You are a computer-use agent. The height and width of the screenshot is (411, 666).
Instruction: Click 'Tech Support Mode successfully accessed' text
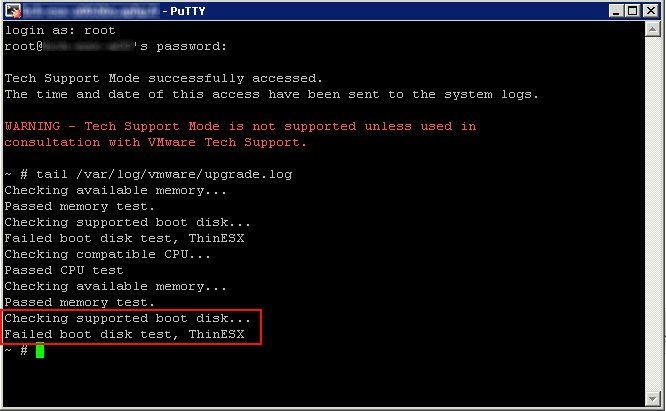tap(164, 78)
